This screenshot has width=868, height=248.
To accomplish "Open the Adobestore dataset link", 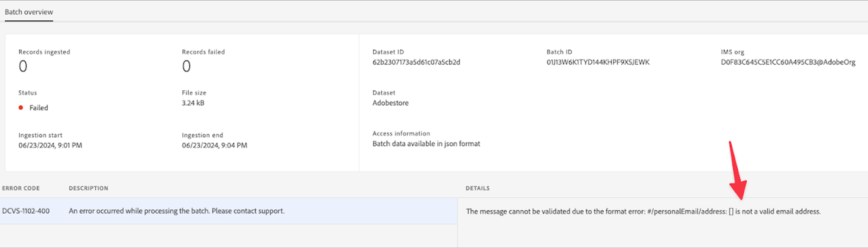I will tap(390, 103).
